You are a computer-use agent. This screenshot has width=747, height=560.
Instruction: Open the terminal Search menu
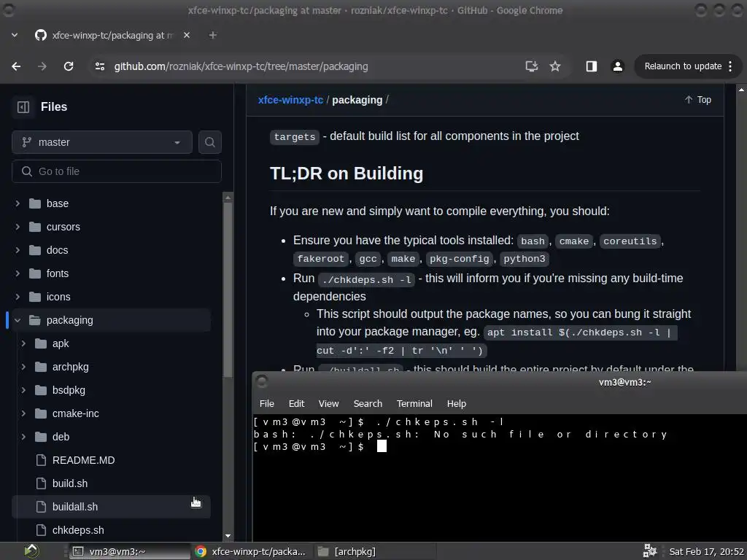tap(368, 404)
